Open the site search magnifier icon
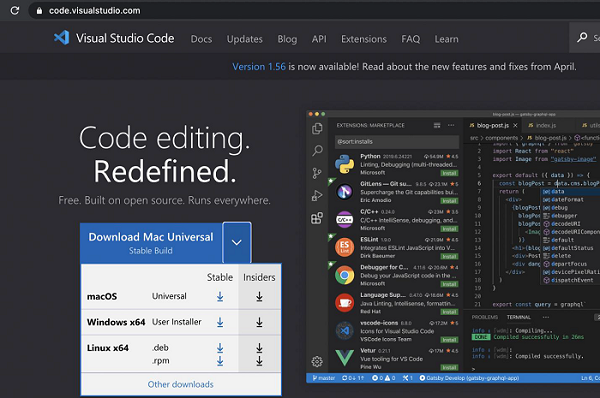 tap(582, 37)
